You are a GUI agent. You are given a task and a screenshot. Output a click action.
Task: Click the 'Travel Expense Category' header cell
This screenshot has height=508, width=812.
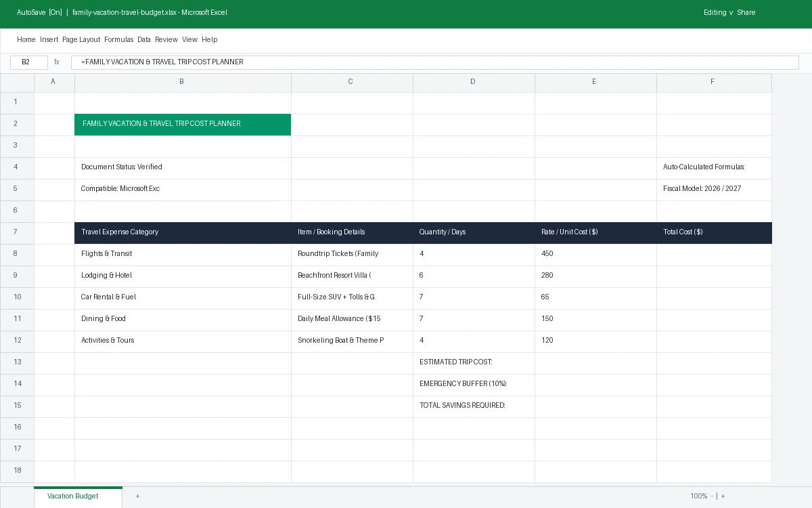(x=183, y=233)
